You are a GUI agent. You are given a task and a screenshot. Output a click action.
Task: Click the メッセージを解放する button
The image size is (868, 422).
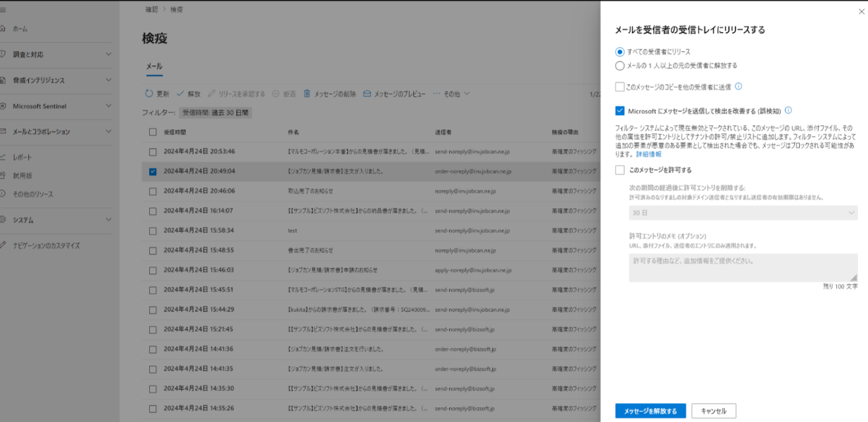pos(650,411)
